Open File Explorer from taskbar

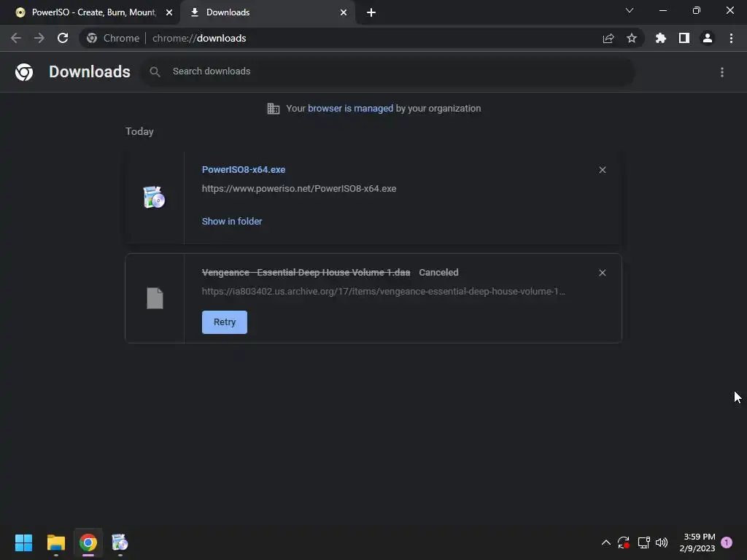tap(55, 542)
